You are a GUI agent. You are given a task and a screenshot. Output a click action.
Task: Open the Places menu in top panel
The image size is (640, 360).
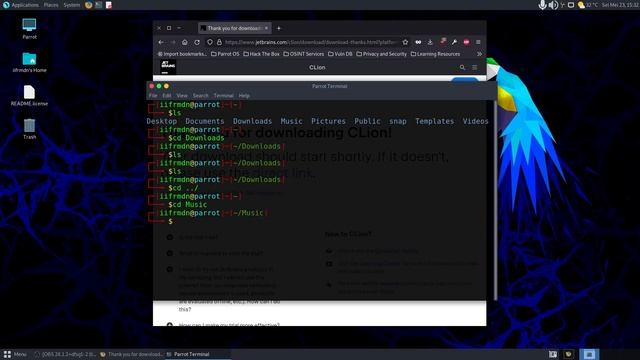click(51, 5)
